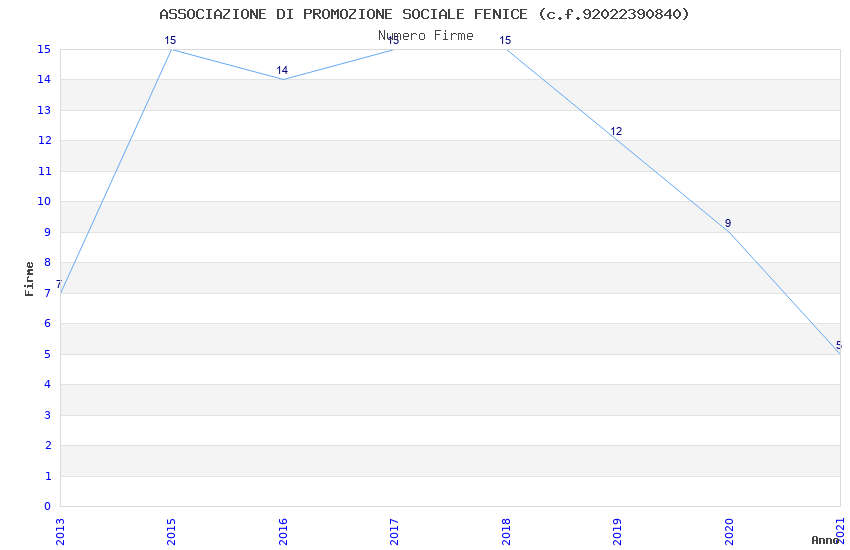Click the y-axis tick label 13
850x550 pixels.
point(44,111)
